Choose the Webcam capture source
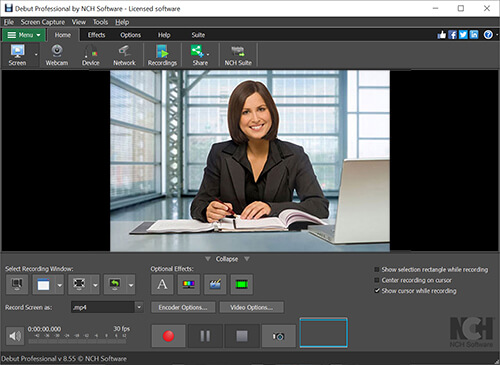This screenshot has width=500, height=365. pyautogui.click(x=57, y=55)
